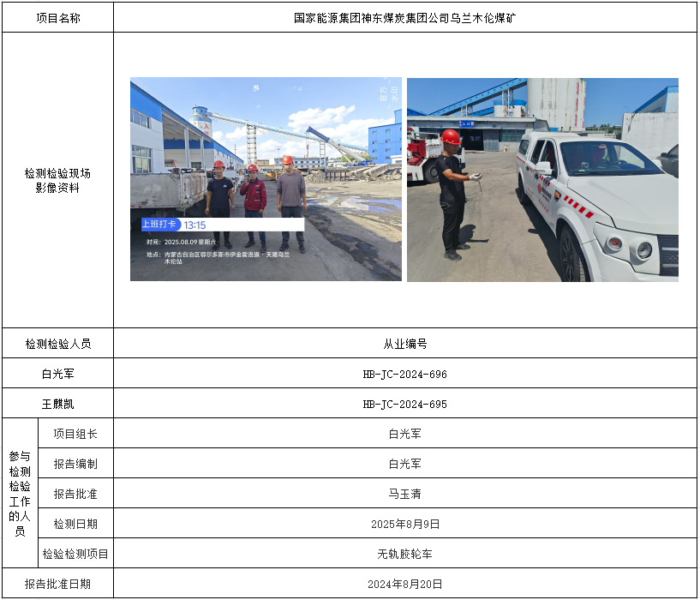Click the 项目组长 label cell

coord(75,434)
